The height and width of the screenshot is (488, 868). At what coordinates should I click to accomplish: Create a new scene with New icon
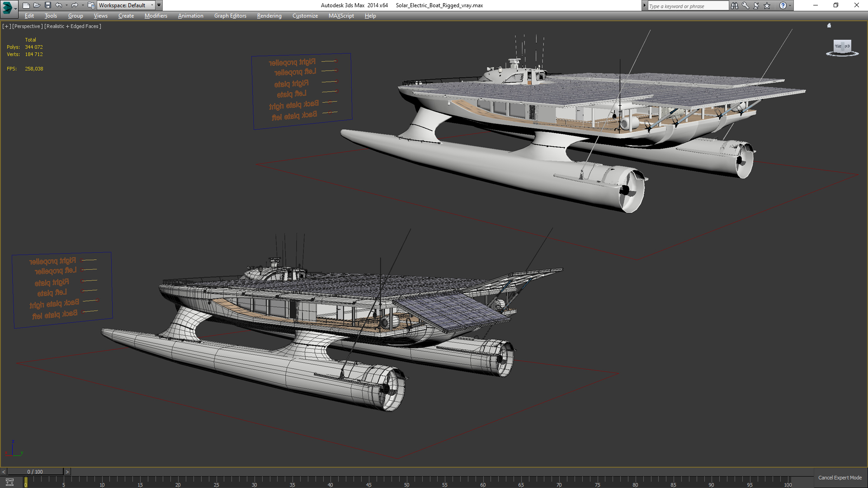tap(26, 5)
